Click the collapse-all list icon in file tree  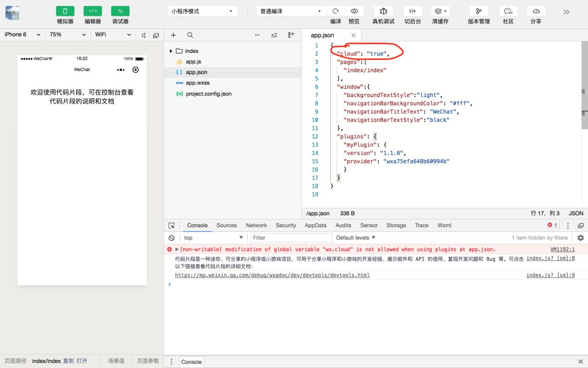click(274, 35)
